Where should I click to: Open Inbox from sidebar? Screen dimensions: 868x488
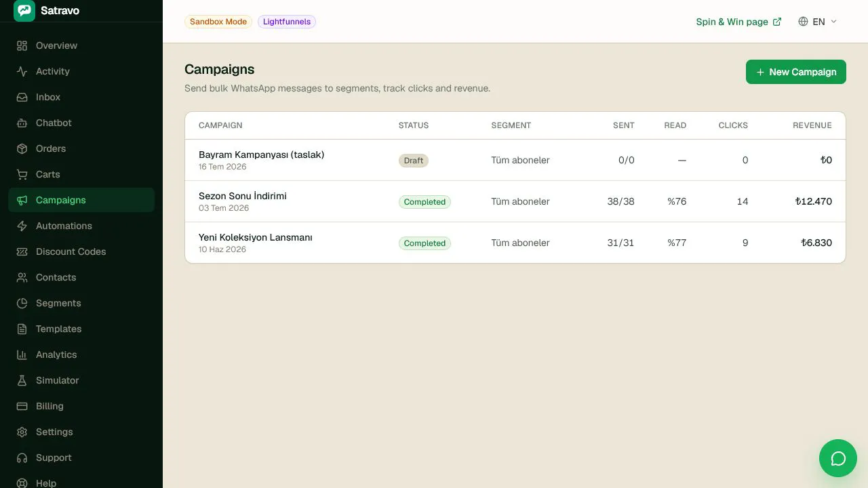(81, 97)
